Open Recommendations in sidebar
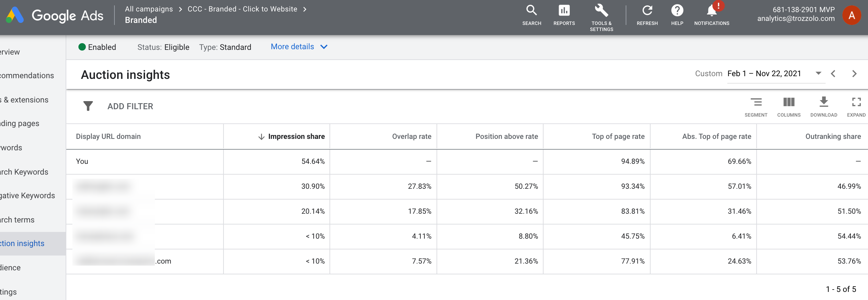 pyautogui.click(x=27, y=76)
